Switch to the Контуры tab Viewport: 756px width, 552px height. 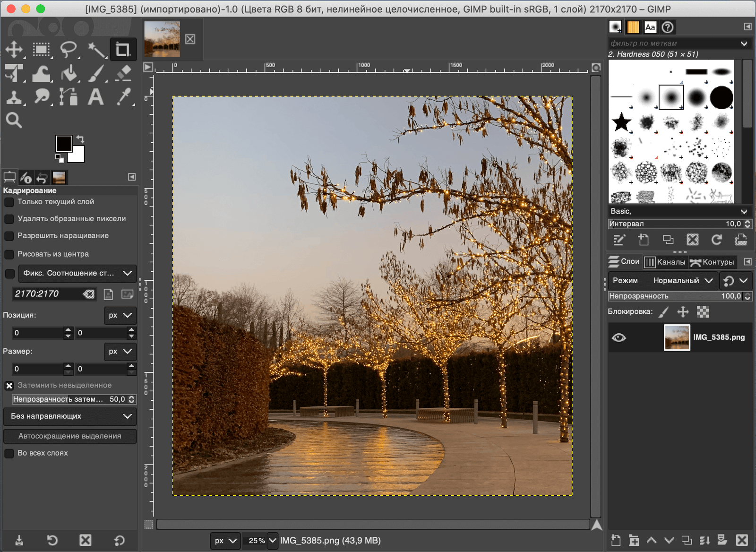click(713, 262)
